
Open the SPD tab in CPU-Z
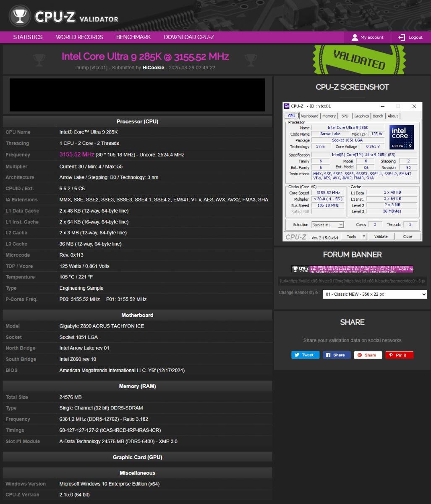tap(345, 116)
